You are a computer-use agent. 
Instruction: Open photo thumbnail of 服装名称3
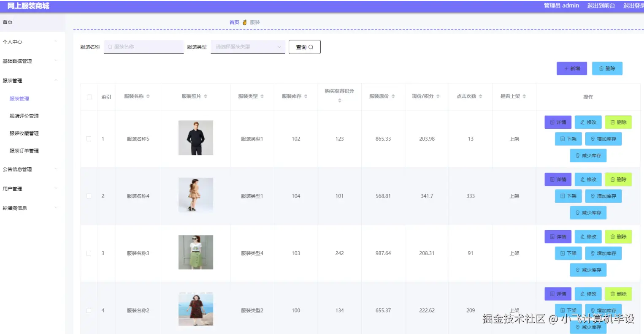pos(196,253)
